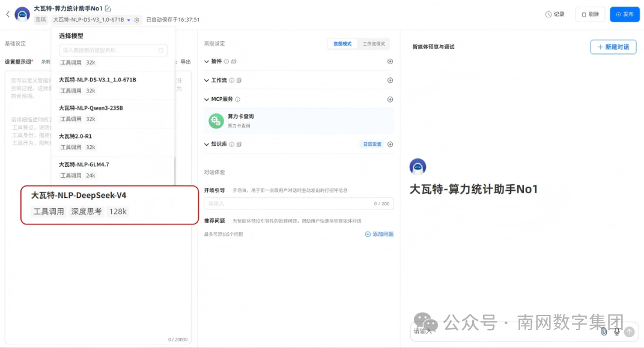Open the 记录 history button
Viewport: 644px width, 348px height.
555,14
